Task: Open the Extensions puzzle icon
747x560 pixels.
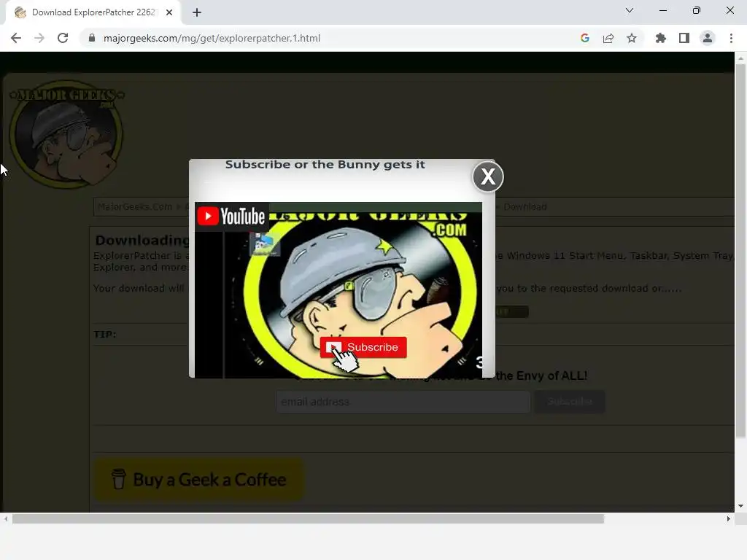Action: coord(660,38)
